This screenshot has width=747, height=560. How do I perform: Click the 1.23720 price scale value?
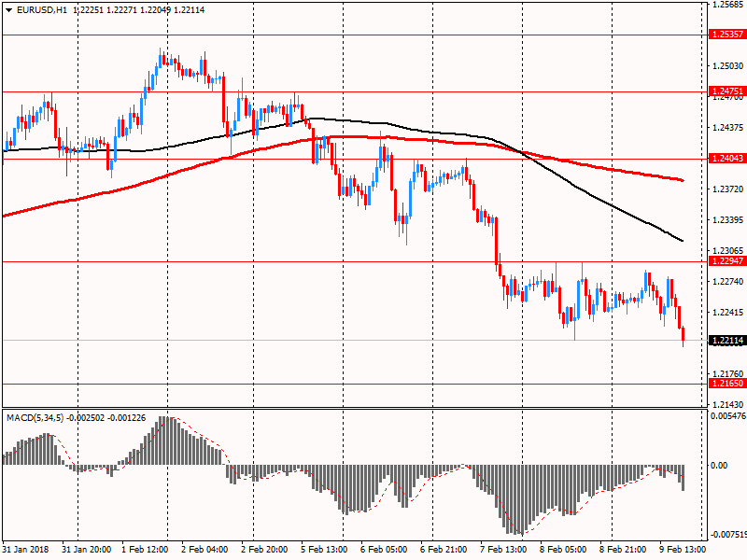tap(728, 189)
